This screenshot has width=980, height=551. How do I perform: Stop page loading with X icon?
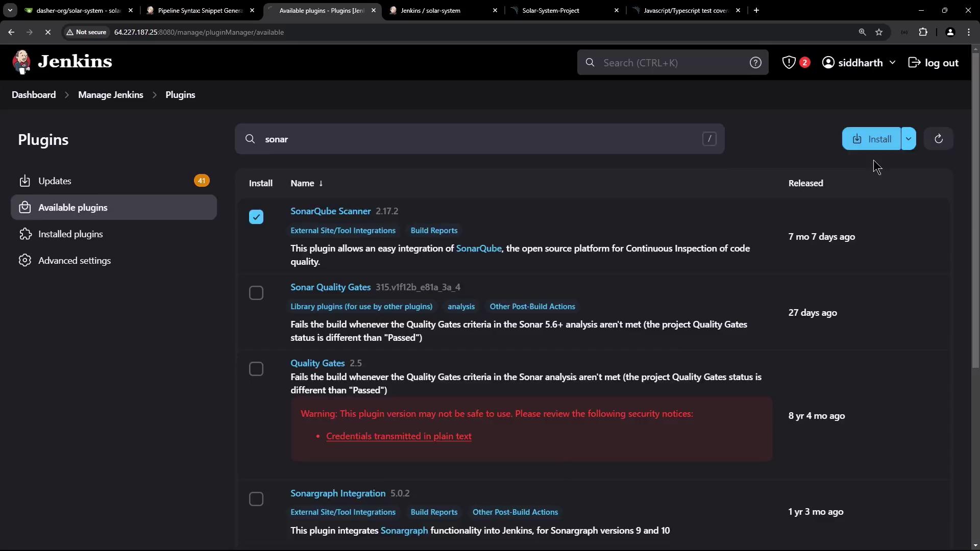point(47,32)
